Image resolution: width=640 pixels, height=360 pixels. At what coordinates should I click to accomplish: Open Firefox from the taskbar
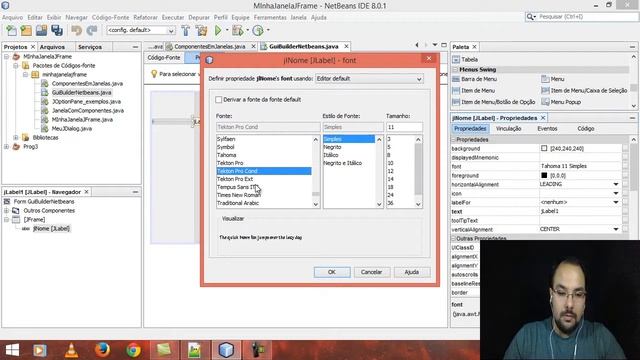click(x=102, y=350)
